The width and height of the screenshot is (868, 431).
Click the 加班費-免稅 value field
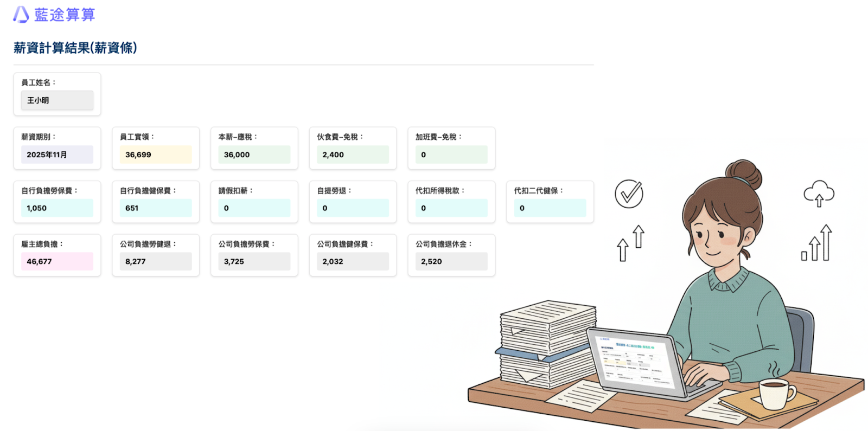pyautogui.click(x=451, y=155)
